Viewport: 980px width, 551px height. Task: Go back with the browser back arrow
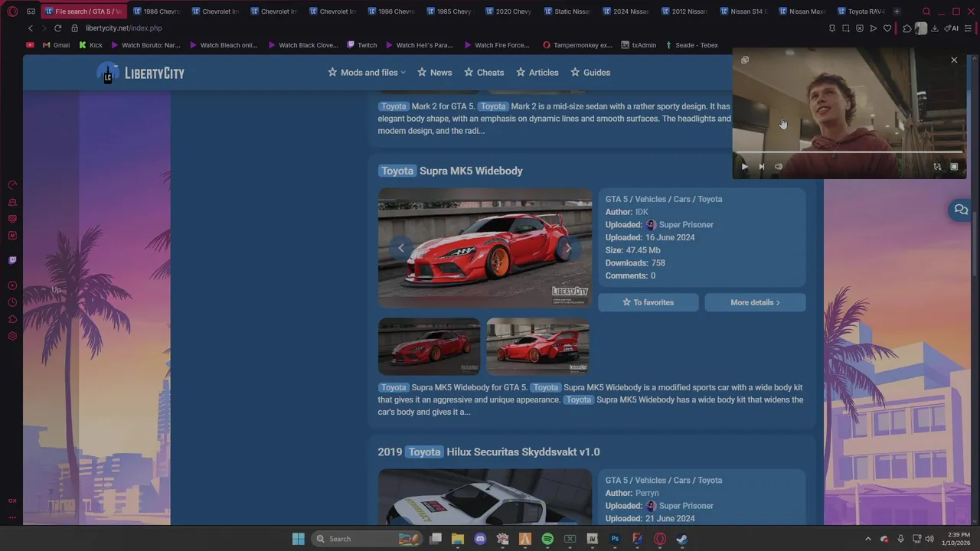coord(31,28)
